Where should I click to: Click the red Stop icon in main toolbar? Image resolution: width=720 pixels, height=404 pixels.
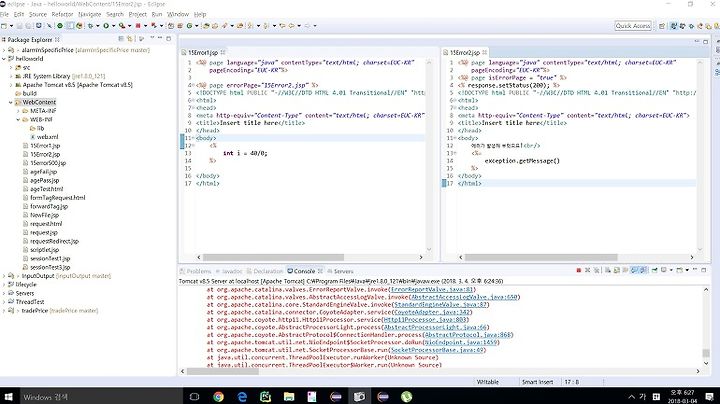[138, 26]
